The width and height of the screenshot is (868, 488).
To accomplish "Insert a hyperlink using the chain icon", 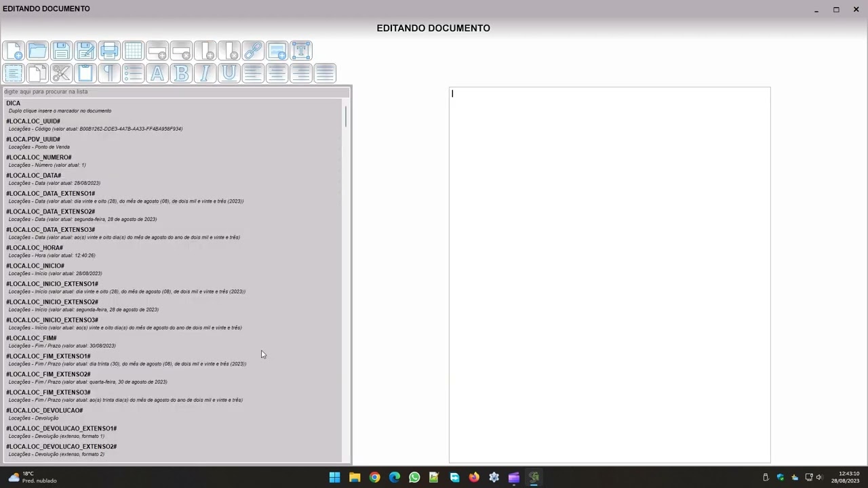I will pos(253,51).
